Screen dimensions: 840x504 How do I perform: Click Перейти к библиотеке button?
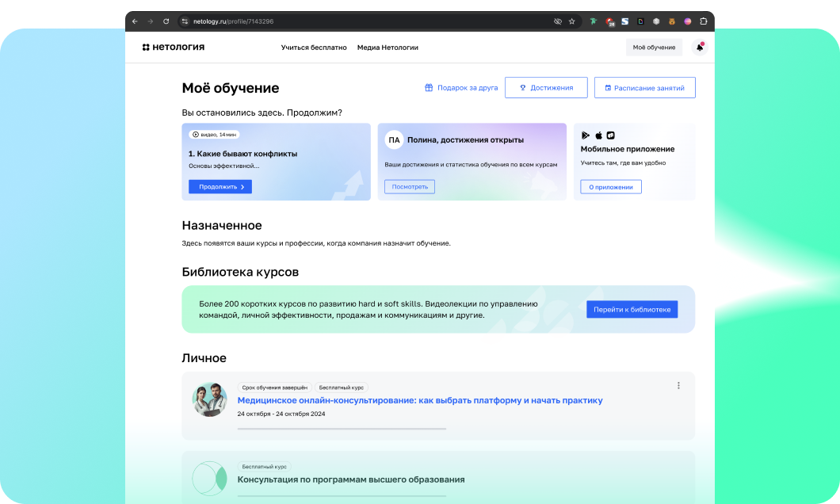[632, 309]
